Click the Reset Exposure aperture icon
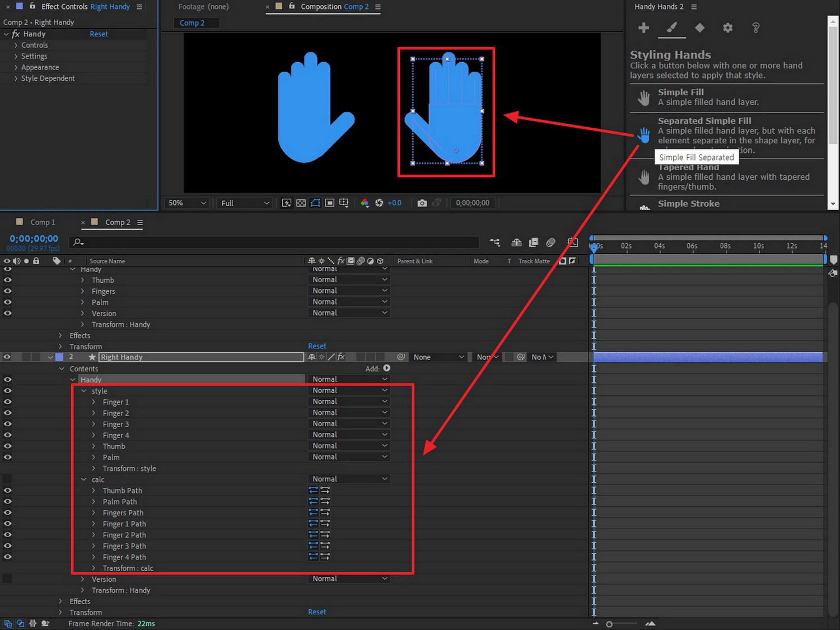 [379, 203]
